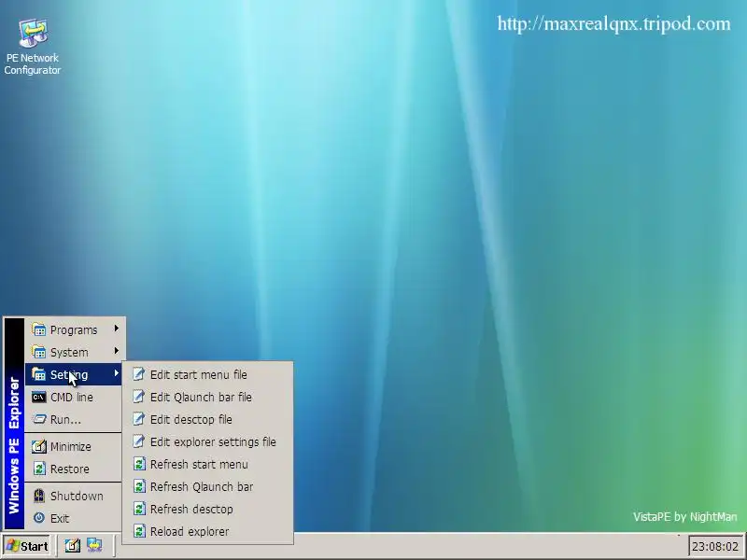This screenshot has width=747, height=560.
Task: Click the Edit start menu file pencil icon
Action: pyautogui.click(x=138, y=374)
